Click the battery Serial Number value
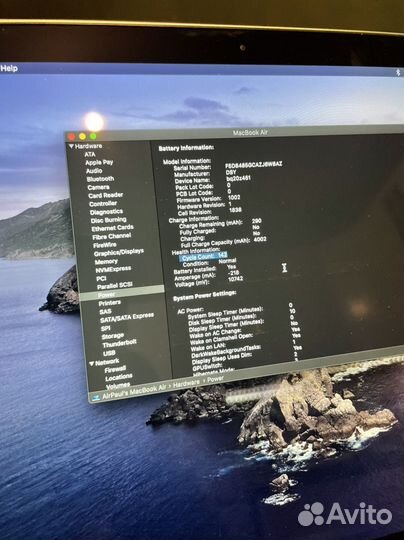Image resolution: width=404 pixels, height=540 pixels. click(253, 165)
